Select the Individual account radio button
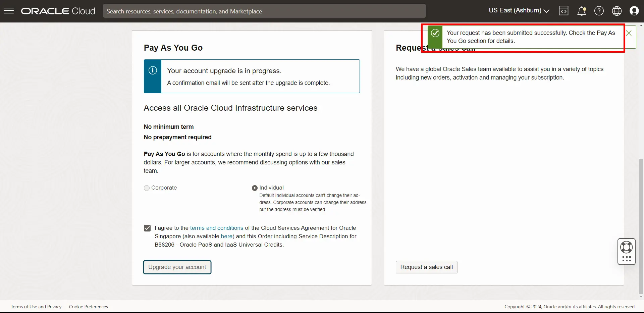This screenshot has width=644, height=313. 255,188
